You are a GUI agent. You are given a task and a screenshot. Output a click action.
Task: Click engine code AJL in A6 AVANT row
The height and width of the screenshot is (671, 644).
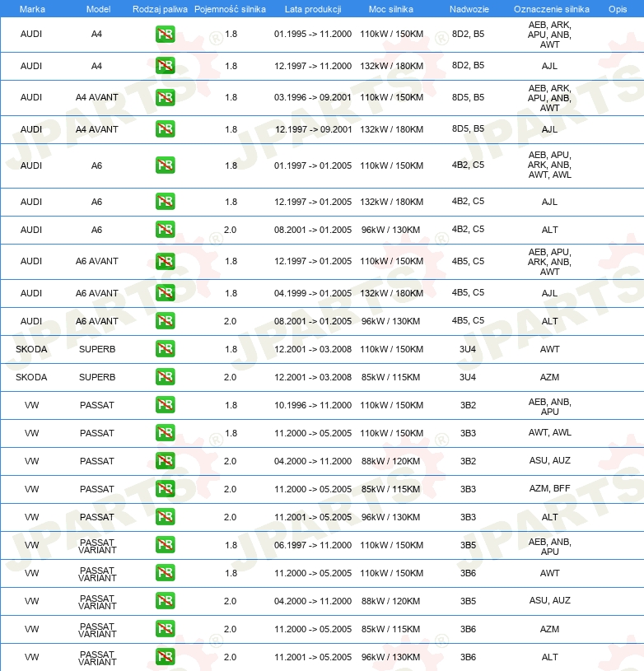(x=550, y=293)
